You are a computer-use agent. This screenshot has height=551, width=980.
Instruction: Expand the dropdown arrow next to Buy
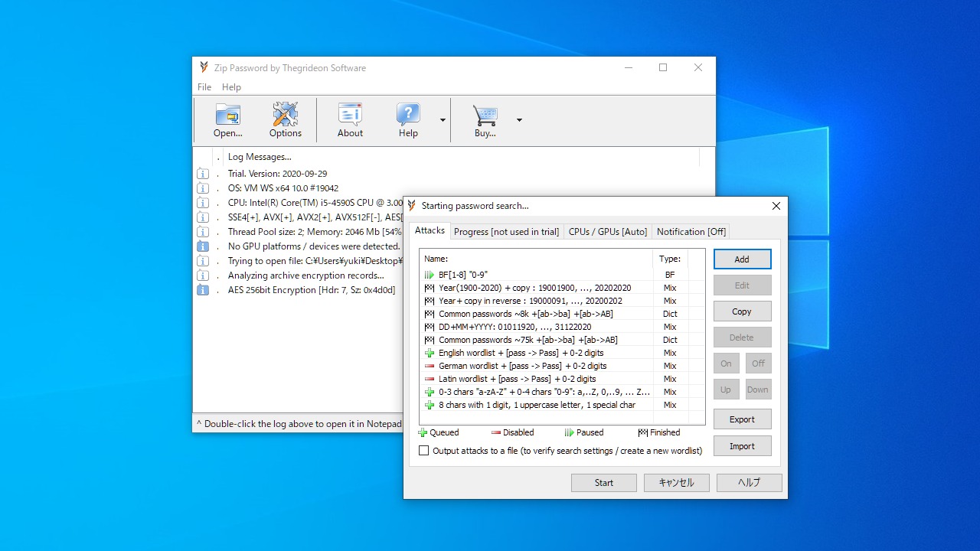(519, 120)
